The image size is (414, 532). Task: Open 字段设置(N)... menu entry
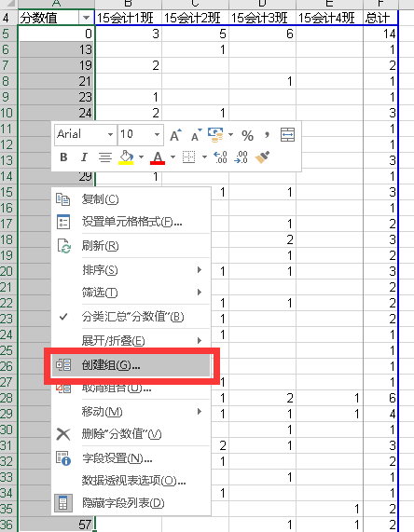click(131, 458)
